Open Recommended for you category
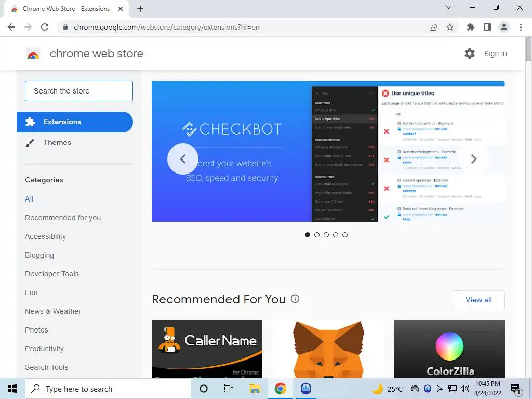This screenshot has width=532, height=399. [63, 218]
